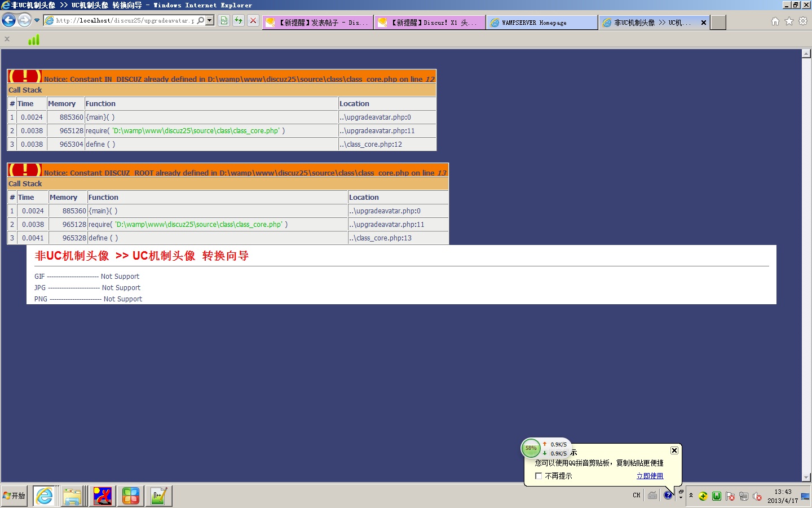Toggle the Compatibility View icon
The width and height of the screenshot is (812, 508).
[224, 21]
